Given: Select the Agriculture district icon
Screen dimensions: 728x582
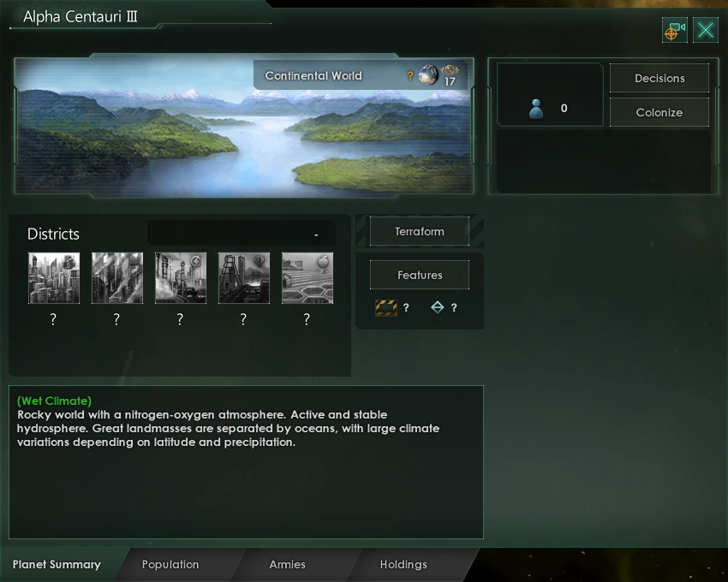Looking at the screenshot, I should (x=307, y=277).
